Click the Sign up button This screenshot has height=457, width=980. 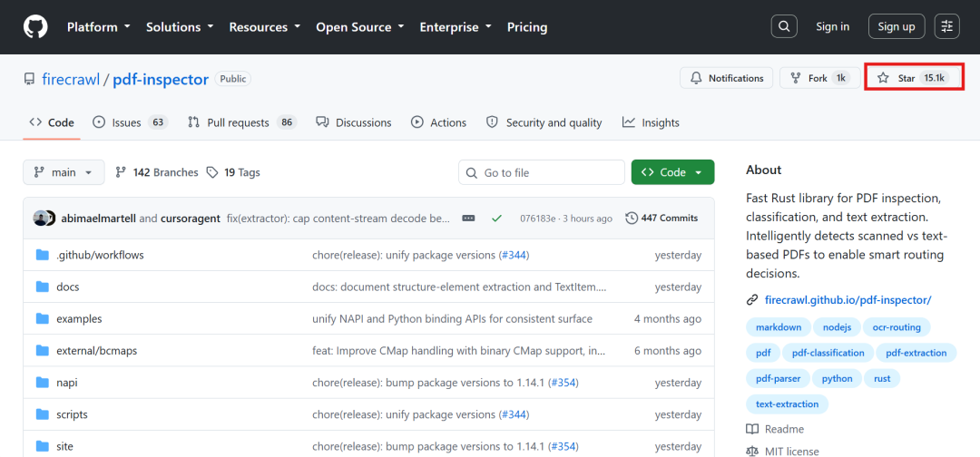click(x=897, y=26)
